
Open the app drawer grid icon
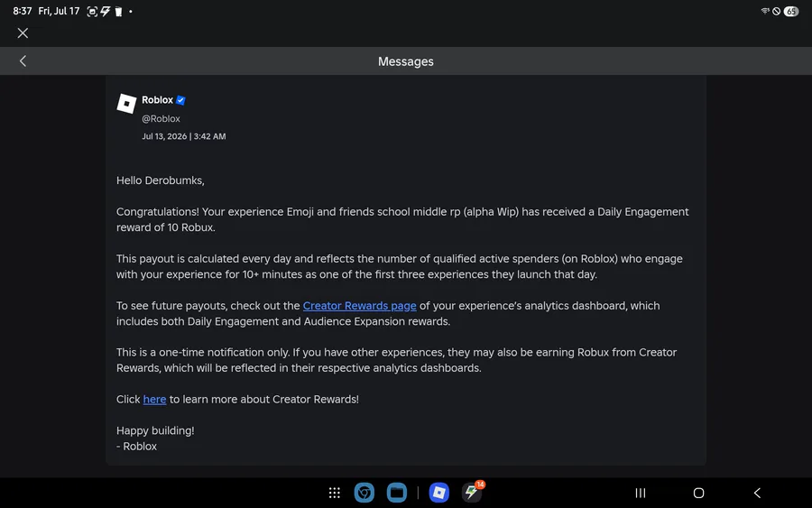tap(335, 493)
